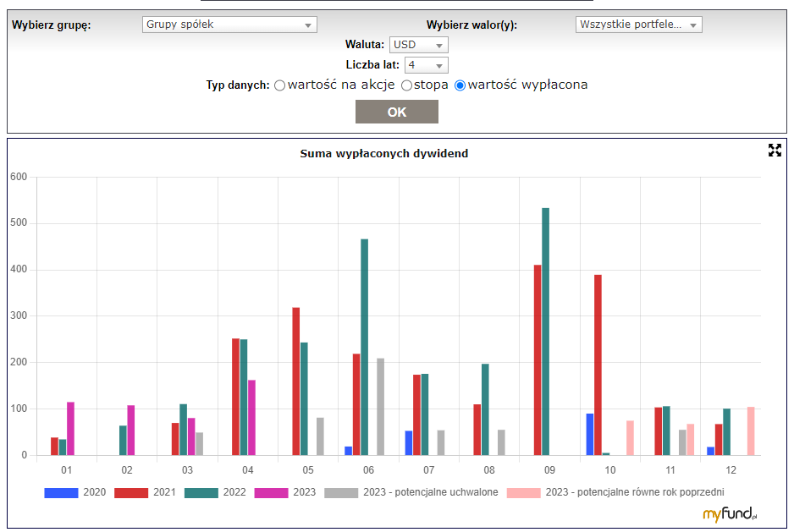Click the y-axis value 600

[19, 177]
